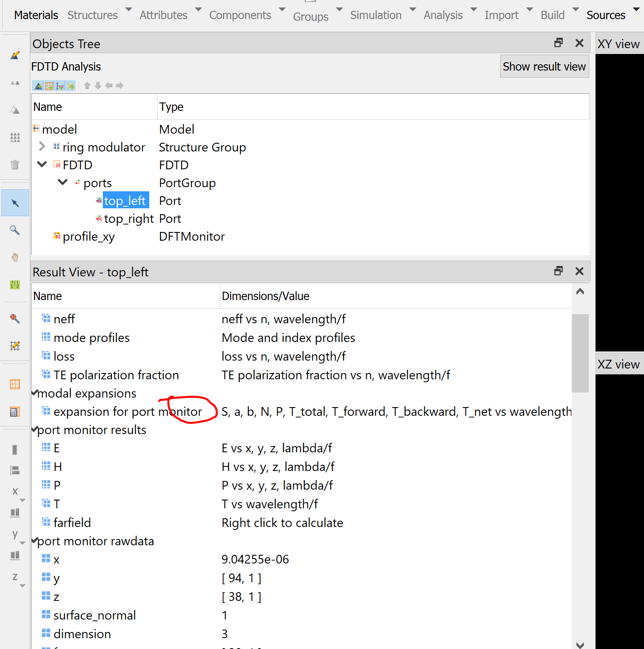Screen dimensions: 644x649
Task: Toggle monitors filter in Objects Tree
Action: (70, 86)
